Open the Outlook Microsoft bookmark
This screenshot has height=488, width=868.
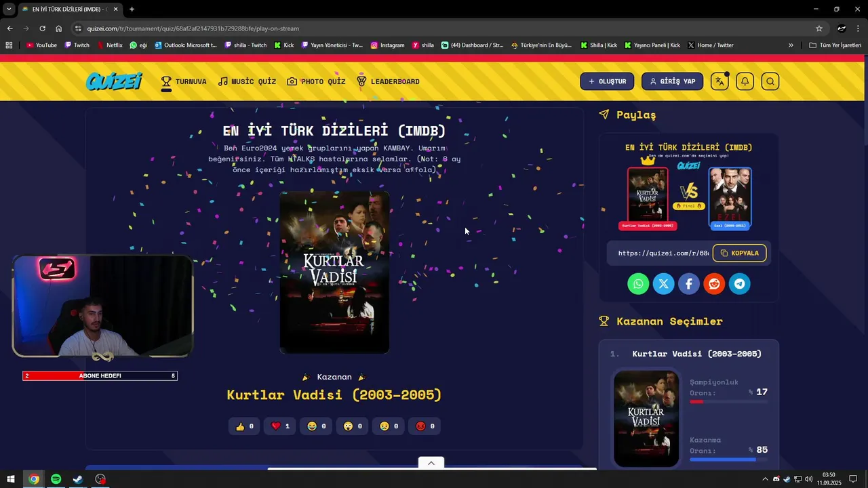[x=185, y=45]
